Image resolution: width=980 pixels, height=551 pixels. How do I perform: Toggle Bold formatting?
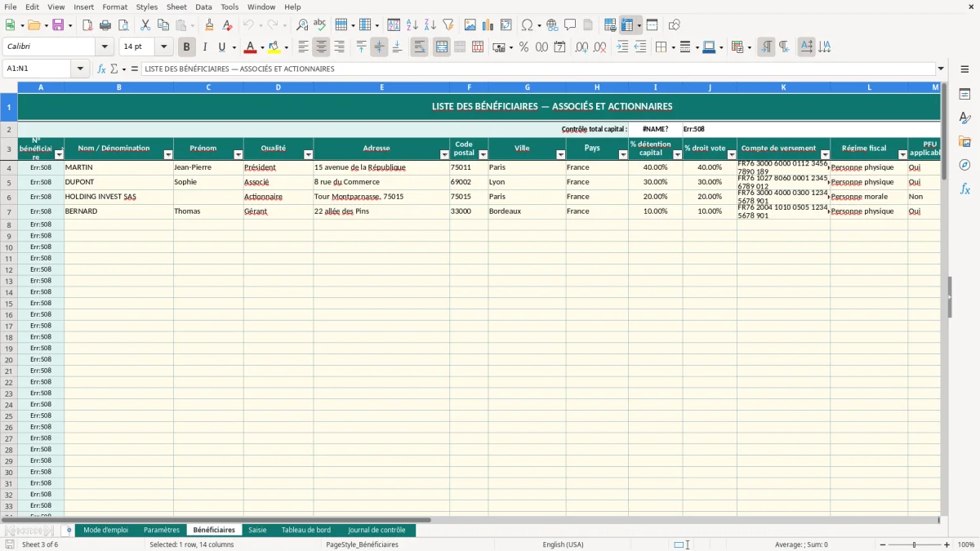[187, 47]
